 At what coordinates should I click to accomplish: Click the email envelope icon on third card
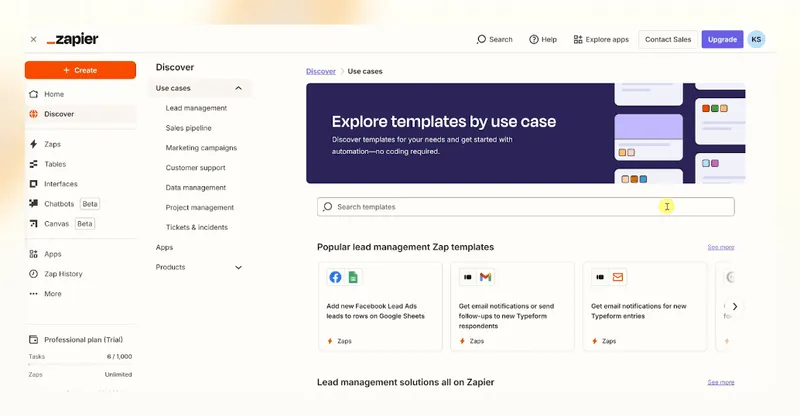[x=618, y=277]
